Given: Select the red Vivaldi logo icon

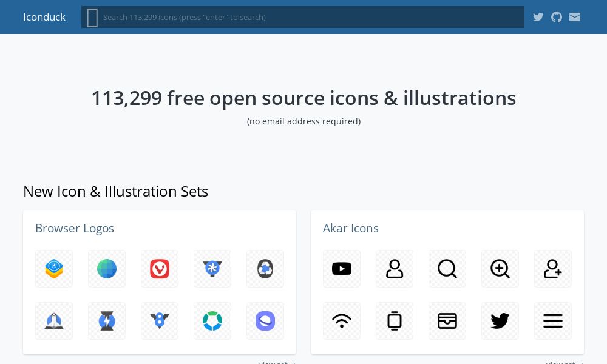Looking at the screenshot, I should (160, 269).
